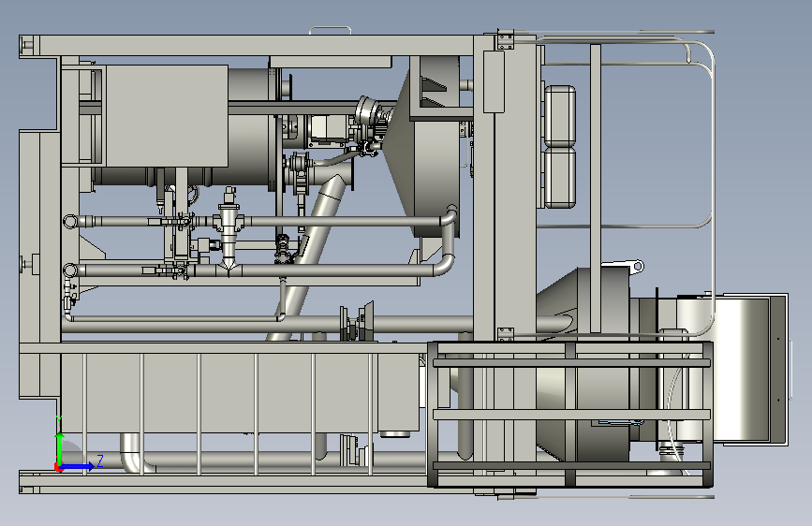
Task: Select the horizontal-bar safety cage guard
Action: [569, 415]
